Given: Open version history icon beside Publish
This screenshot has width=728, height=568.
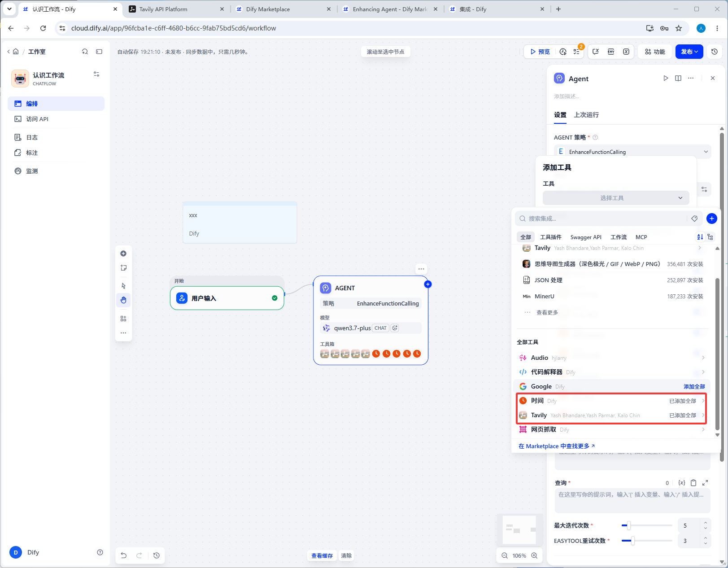Looking at the screenshot, I should tap(715, 52).
